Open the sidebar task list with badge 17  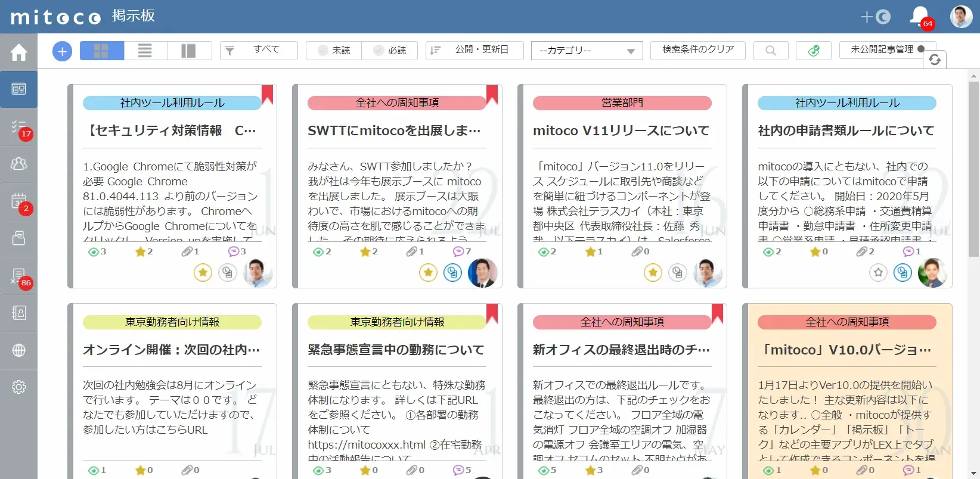pos(18,127)
